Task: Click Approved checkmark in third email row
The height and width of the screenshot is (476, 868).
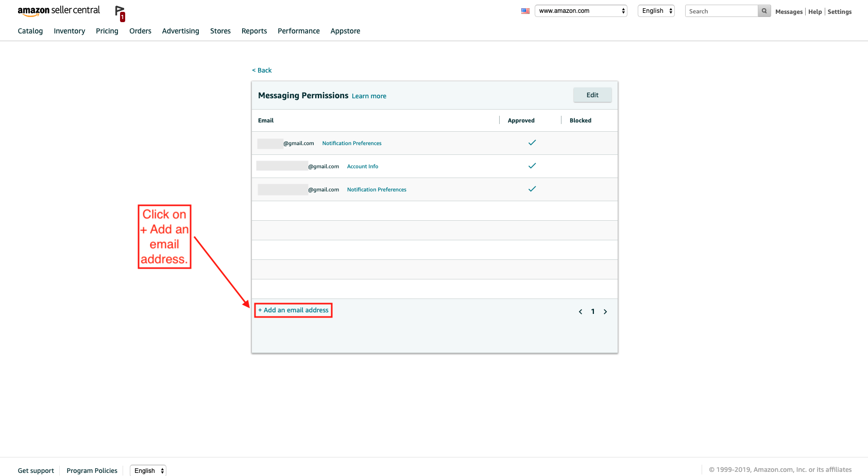Action: click(x=532, y=189)
